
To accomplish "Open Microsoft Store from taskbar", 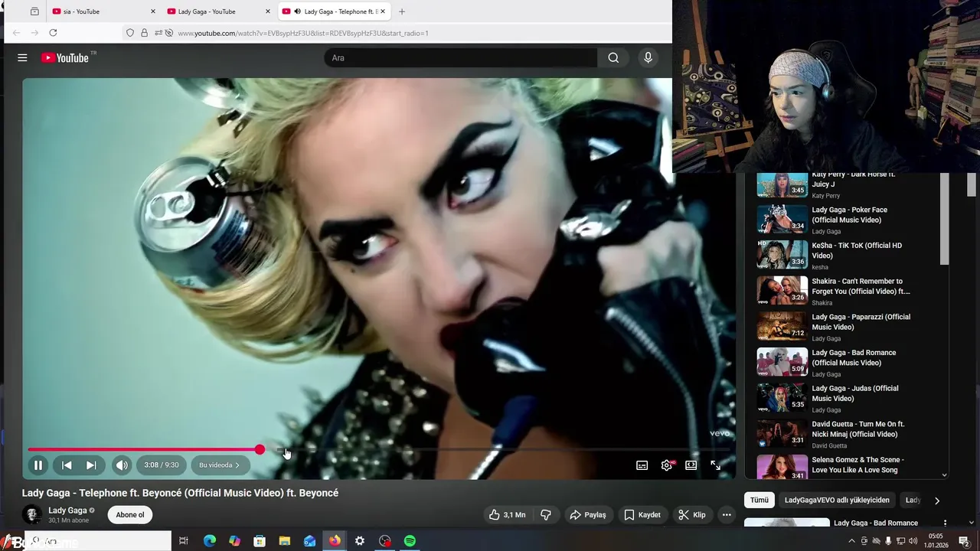I will [x=260, y=541].
